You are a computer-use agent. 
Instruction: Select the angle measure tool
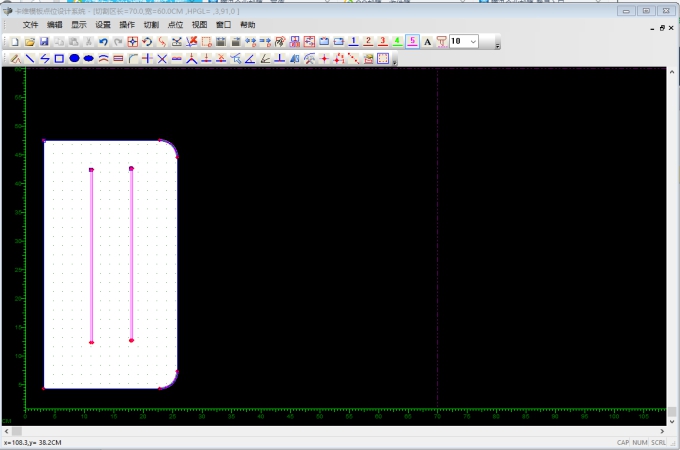tap(250, 59)
